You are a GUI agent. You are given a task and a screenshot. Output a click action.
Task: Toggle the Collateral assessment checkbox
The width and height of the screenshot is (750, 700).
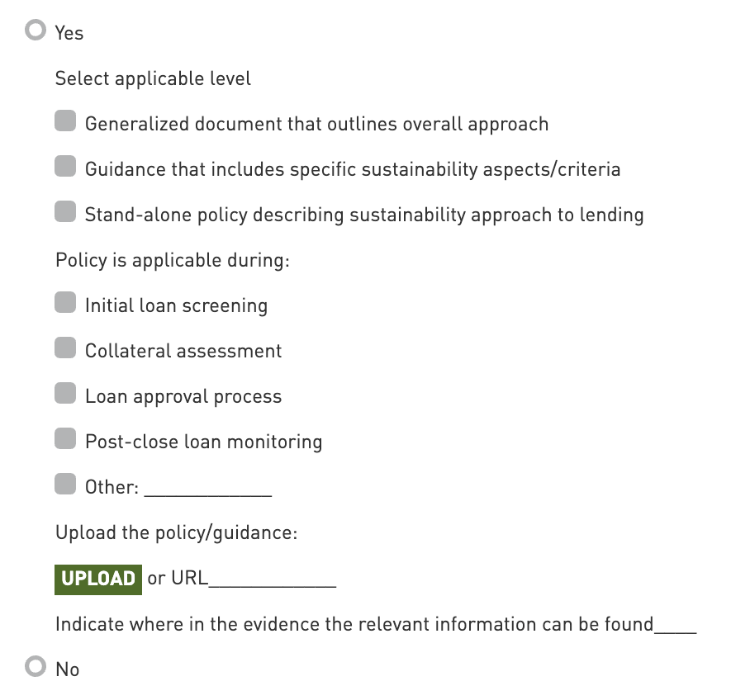click(66, 349)
